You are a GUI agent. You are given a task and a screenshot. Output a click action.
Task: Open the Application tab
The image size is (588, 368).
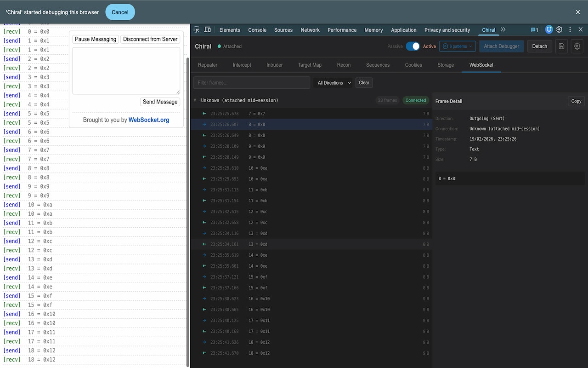(x=404, y=30)
